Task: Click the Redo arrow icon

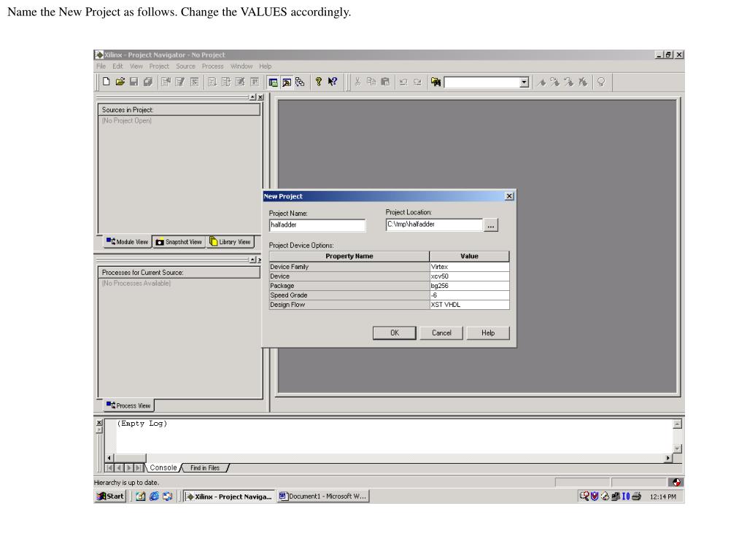Action: coord(417,82)
